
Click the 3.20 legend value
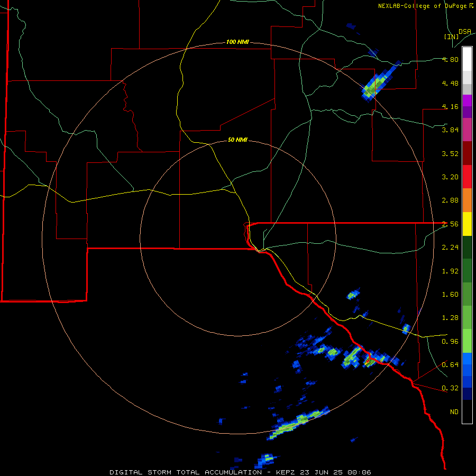450,177
